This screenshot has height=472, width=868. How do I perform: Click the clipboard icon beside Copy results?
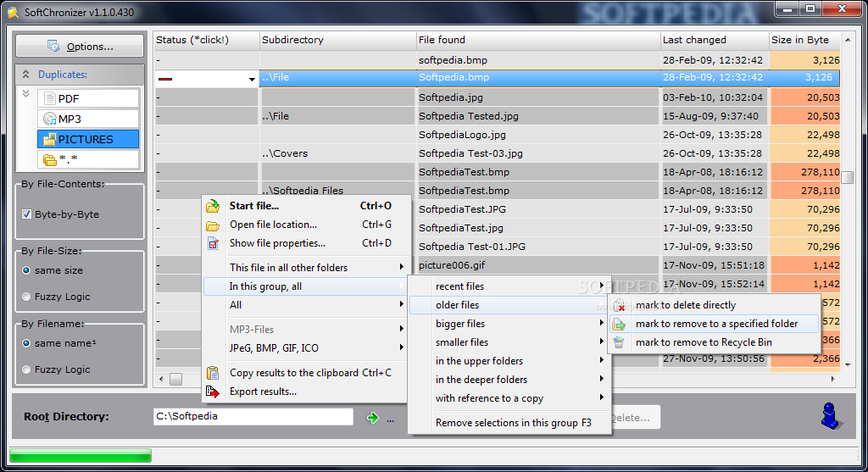point(213,373)
